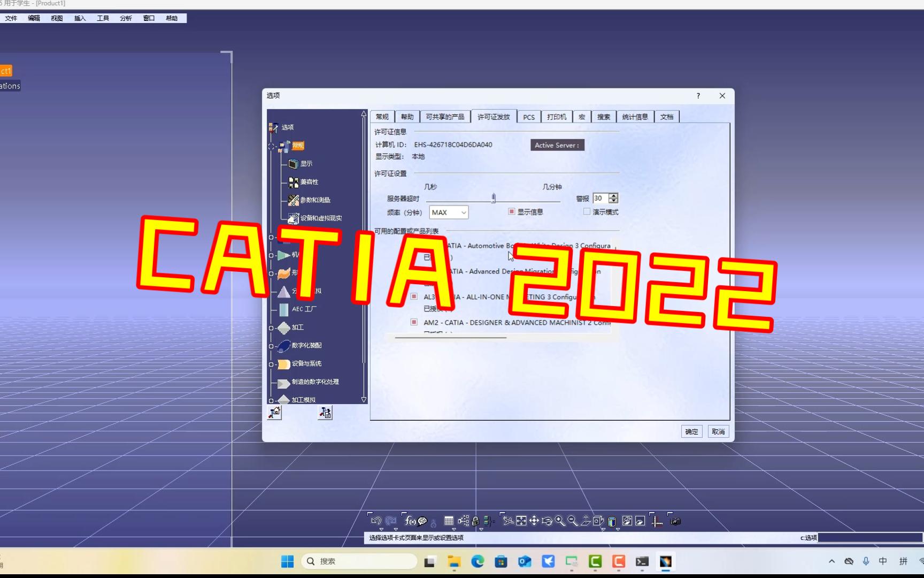924x578 pixels.
Task: Open the 频率 MAX dropdown
Action: (x=449, y=212)
